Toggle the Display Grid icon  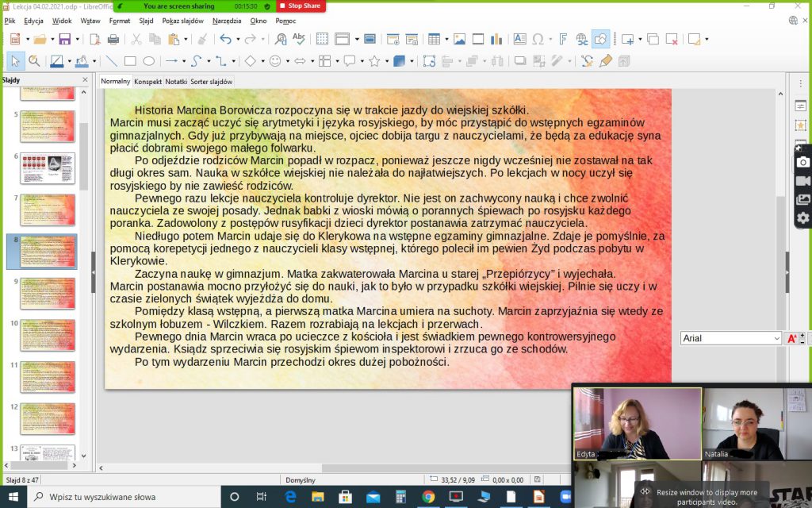322,39
